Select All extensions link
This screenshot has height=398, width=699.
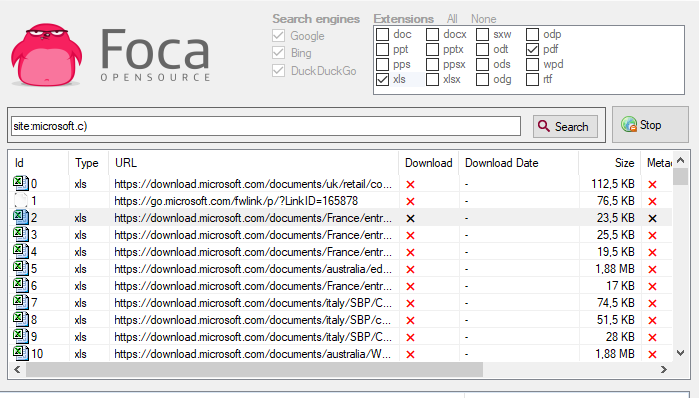coord(452,19)
